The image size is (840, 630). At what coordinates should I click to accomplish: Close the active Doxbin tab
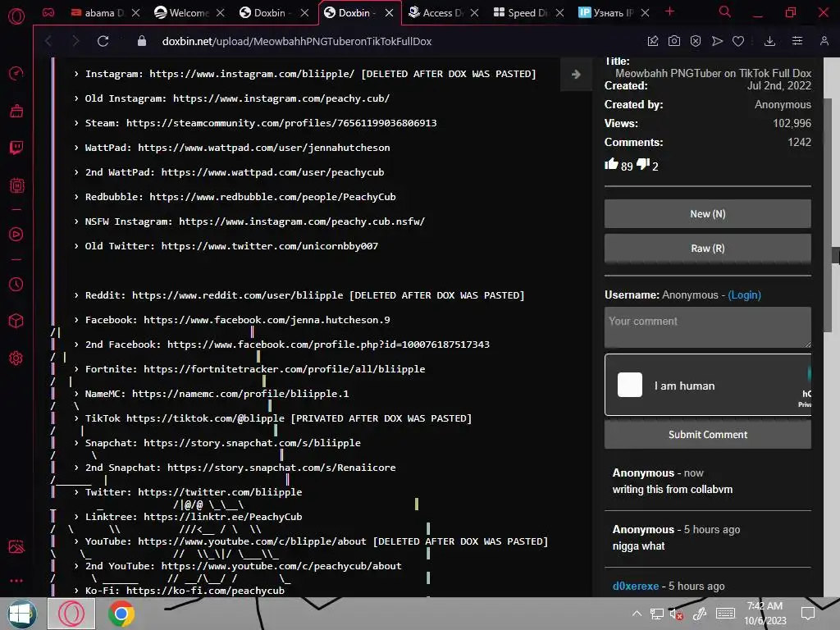[390, 13]
